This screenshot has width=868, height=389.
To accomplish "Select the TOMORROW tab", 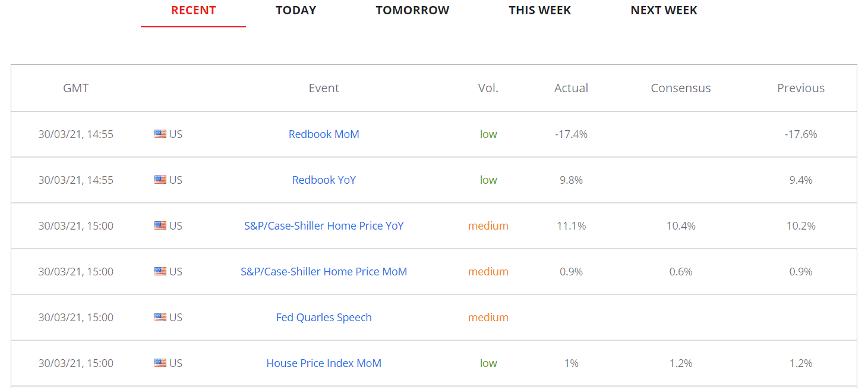I will (412, 11).
